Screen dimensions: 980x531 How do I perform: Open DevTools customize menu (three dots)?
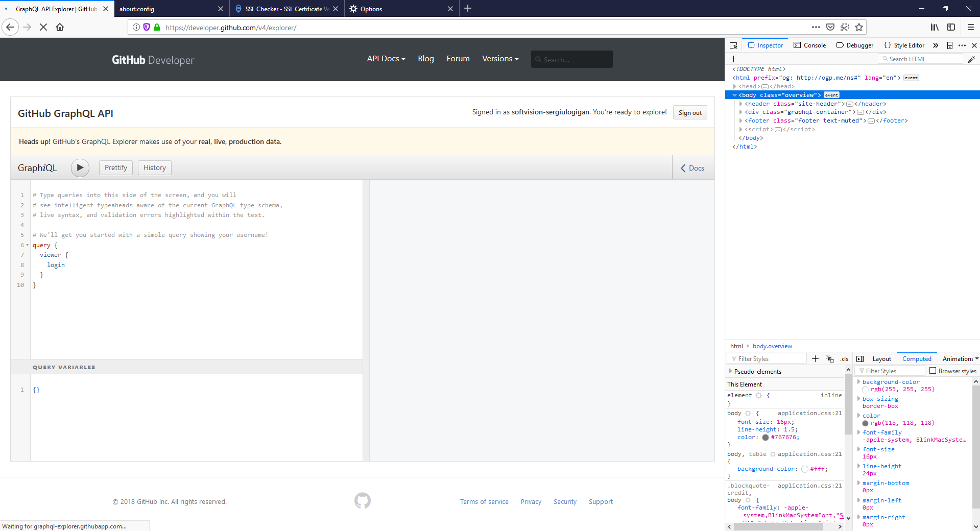pyautogui.click(x=962, y=45)
